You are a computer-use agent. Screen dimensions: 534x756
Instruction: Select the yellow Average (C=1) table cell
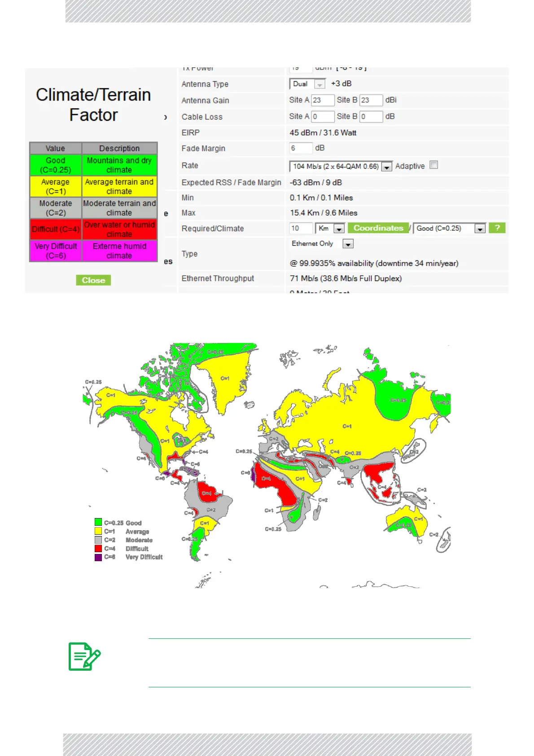[x=56, y=186]
